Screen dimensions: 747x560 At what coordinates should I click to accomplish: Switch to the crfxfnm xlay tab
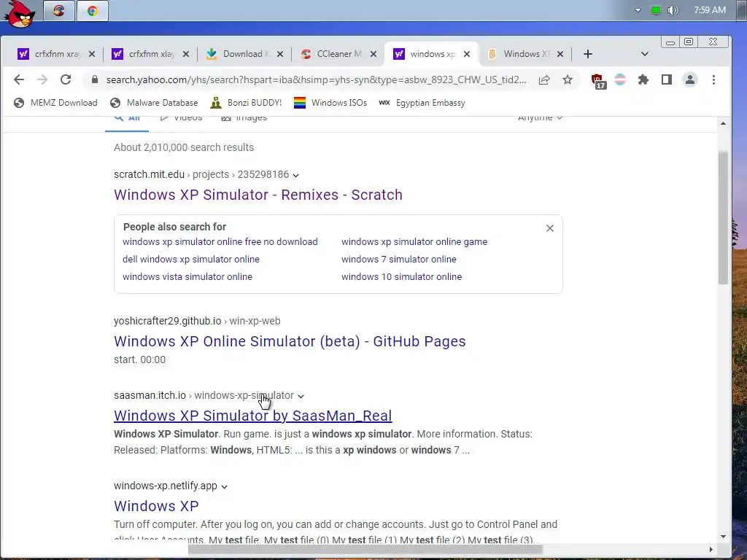144,54
